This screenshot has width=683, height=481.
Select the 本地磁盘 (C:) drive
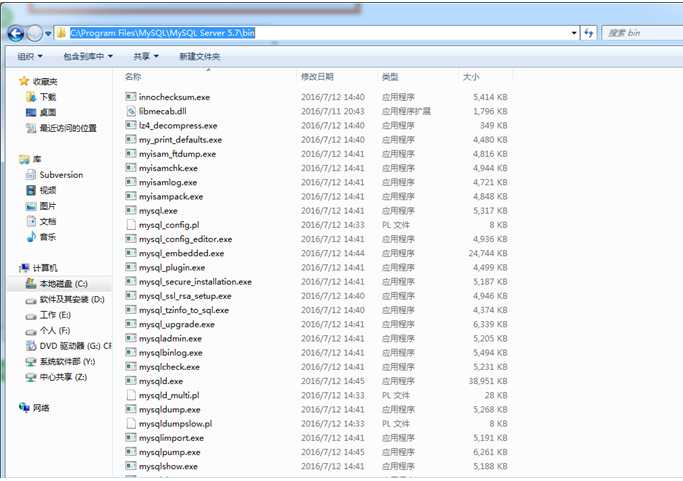[64, 284]
